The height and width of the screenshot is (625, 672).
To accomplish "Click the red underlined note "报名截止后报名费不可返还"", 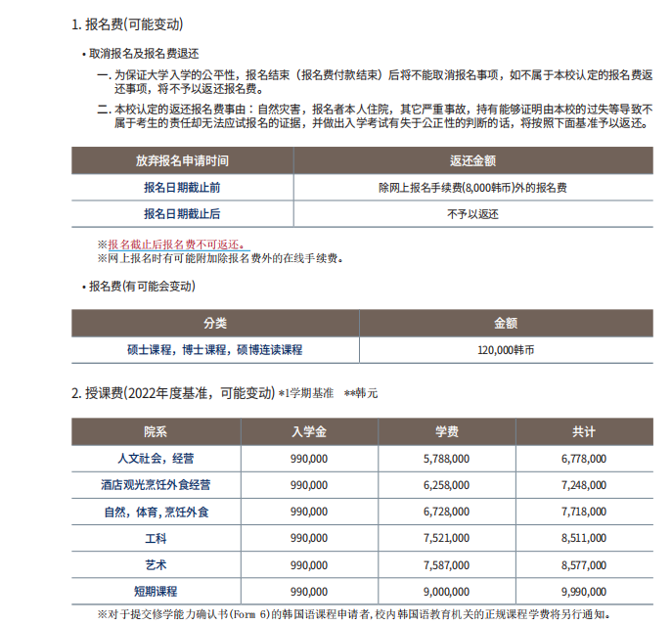I will [176, 245].
